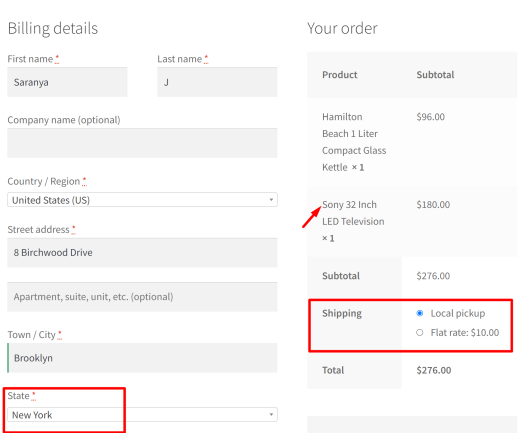Click the Product column header
Viewport: 530px width, 433px height.
click(x=339, y=75)
